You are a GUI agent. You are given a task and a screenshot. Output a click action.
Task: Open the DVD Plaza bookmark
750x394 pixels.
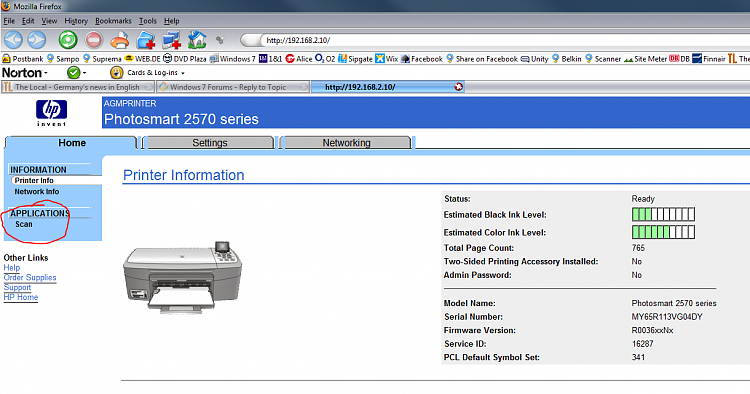pos(185,59)
